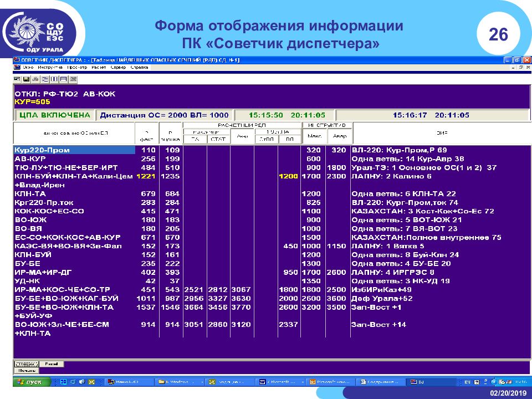Open the Окно menu

(x=28, y=67)
